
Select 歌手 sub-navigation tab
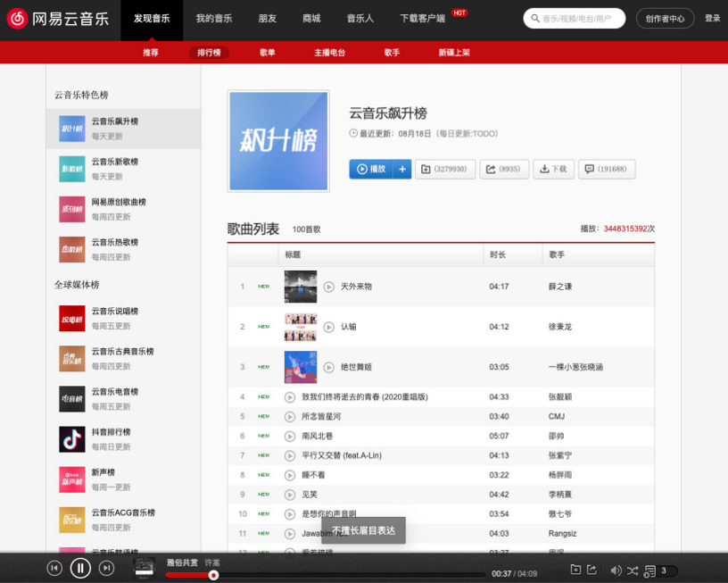[x=392, y=53]
